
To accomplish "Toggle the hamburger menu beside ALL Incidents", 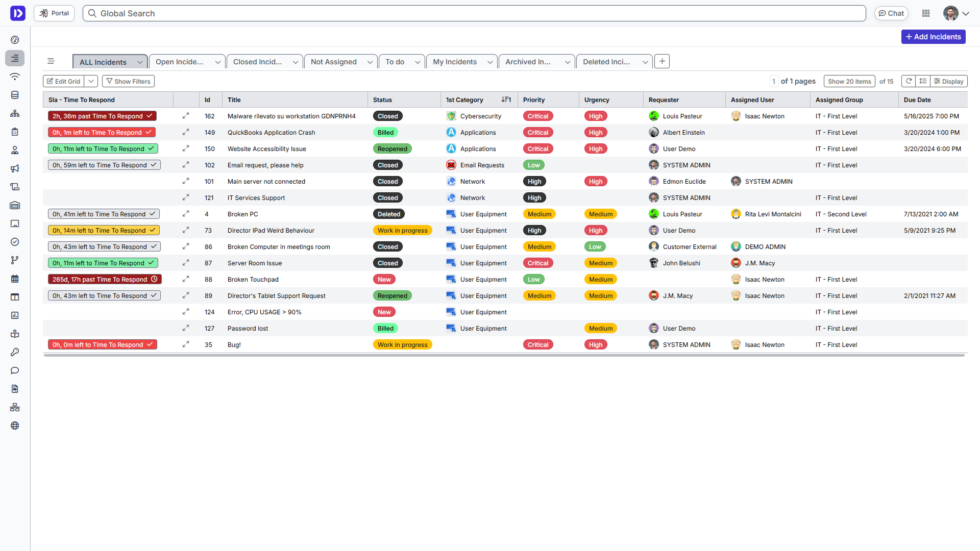I will (51, 61).
